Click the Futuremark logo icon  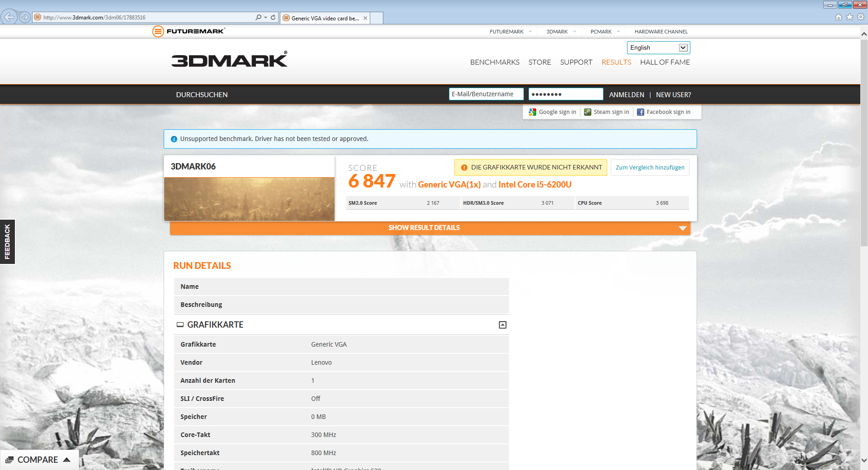(158, 31)
